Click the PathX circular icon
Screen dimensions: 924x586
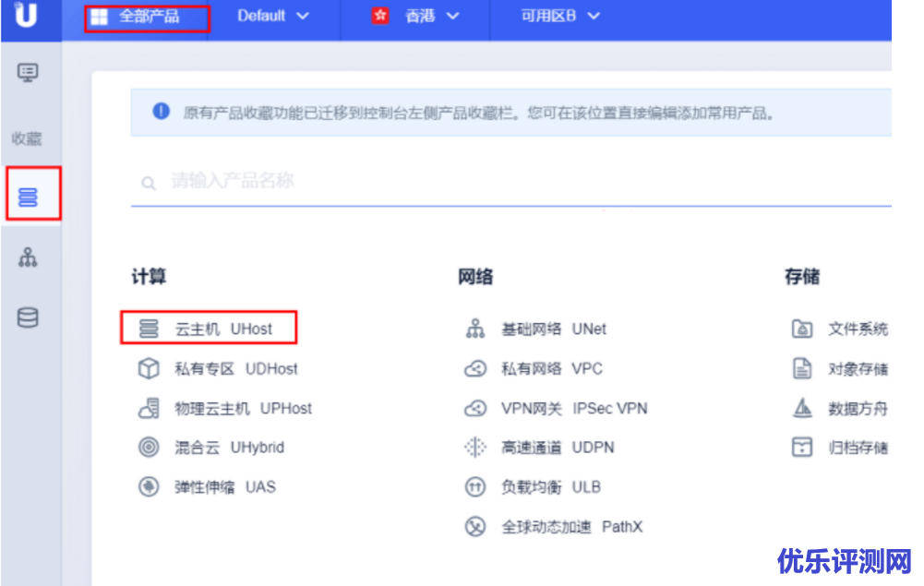pos(475,527)
